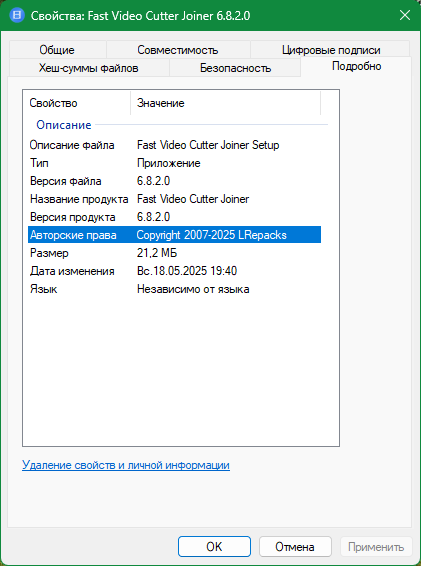Select the Тип property row
This screenshot has height=566, width=421.
[x=174, y=163]
